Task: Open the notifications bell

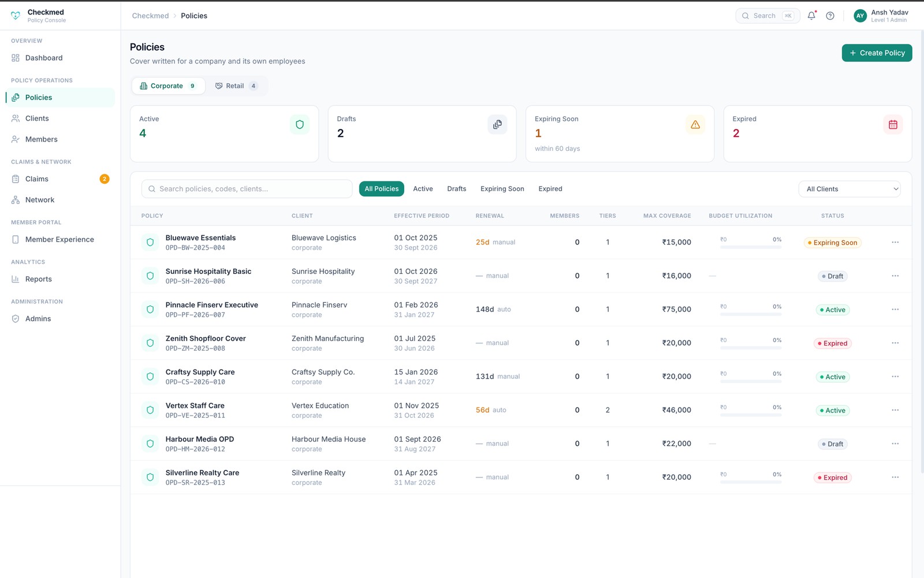Action: 811,16
